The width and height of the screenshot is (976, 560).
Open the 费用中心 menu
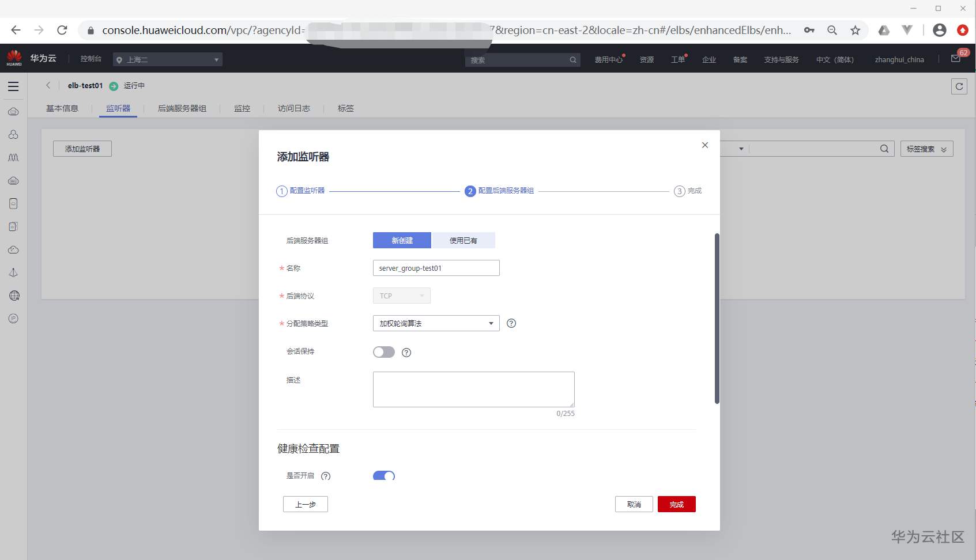[609, 59]
